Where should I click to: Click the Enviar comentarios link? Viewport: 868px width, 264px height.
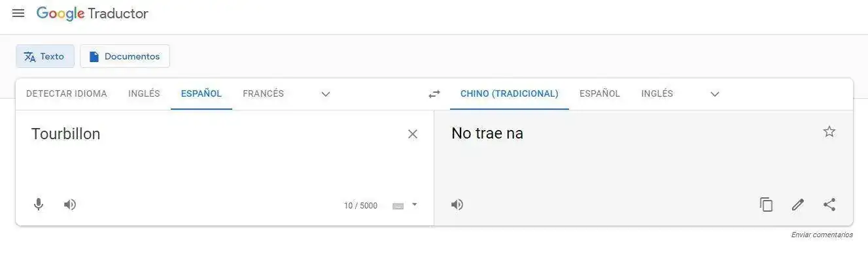(x=822, y=235)
